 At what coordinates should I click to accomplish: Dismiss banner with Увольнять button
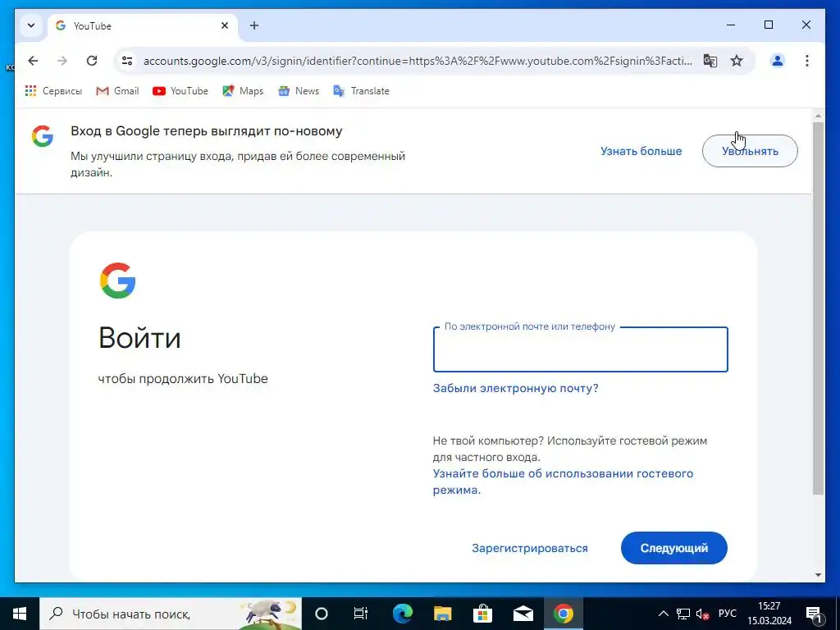tap(750, 151)
